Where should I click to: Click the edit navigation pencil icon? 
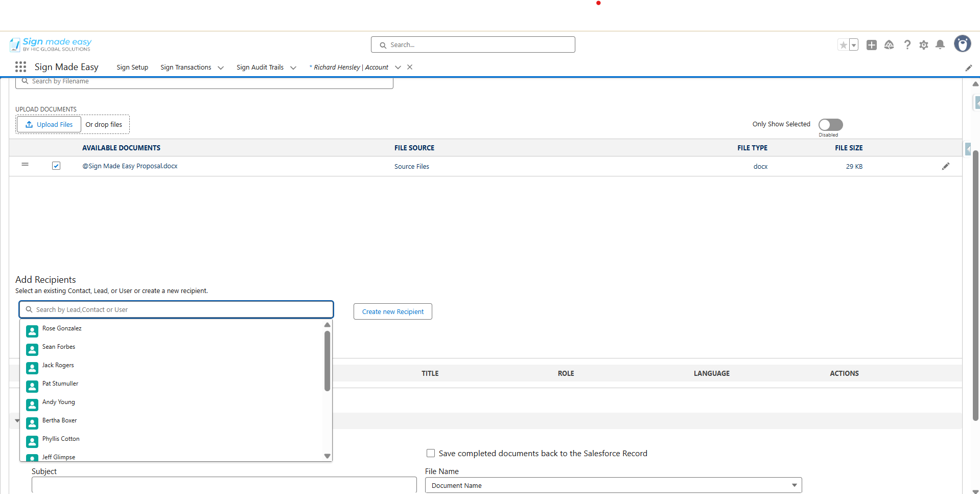(968, 68)
